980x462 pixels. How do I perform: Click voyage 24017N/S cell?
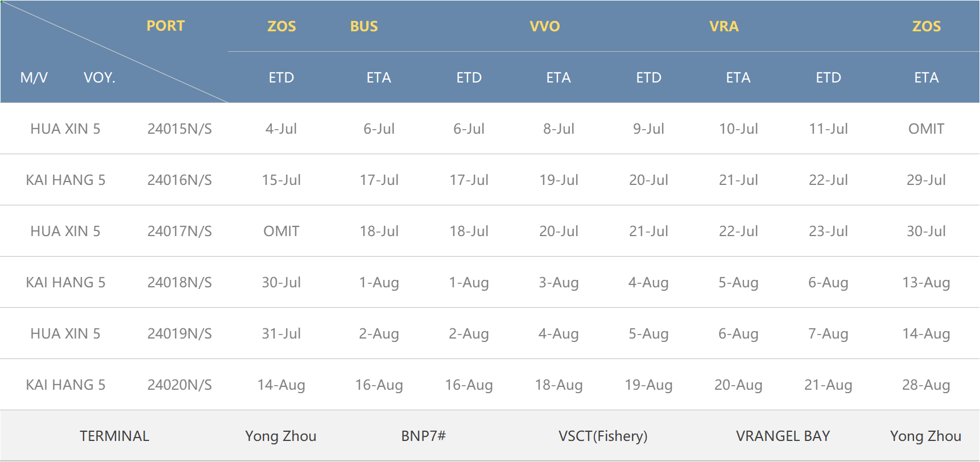tap(180, 231)
